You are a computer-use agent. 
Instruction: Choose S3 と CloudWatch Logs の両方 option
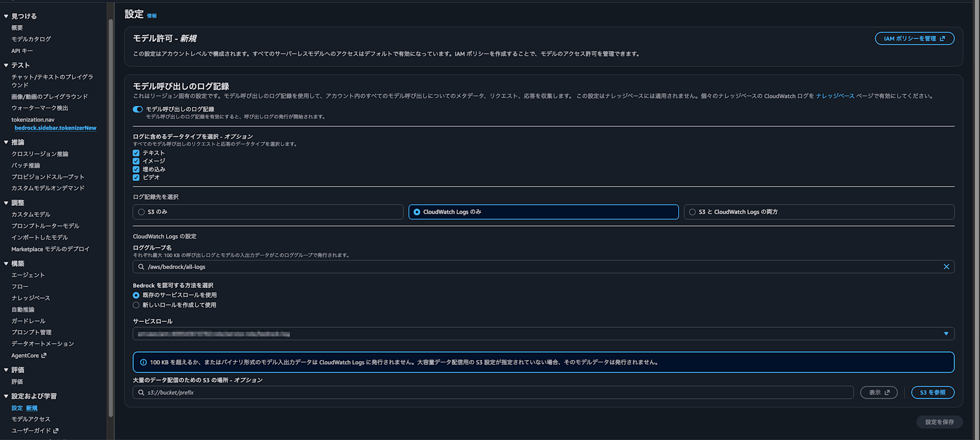[819, 212]
